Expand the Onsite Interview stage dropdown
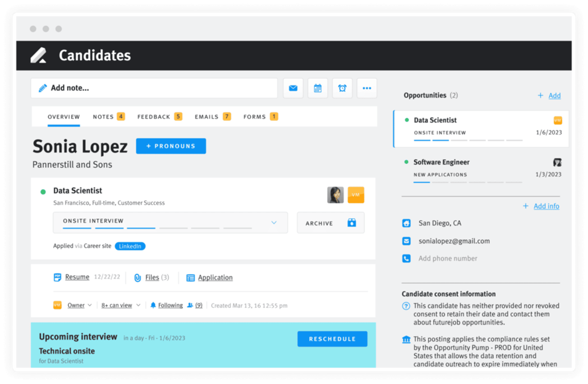The height and width of the screenshot is (384, 588). tap(274, 223)
